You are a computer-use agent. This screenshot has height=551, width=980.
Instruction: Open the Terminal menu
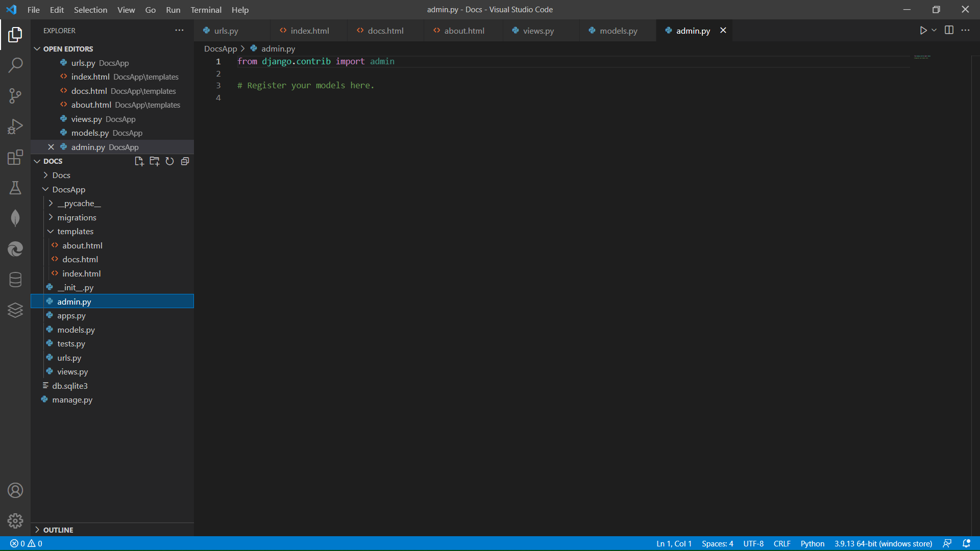[x=206, y=10]
